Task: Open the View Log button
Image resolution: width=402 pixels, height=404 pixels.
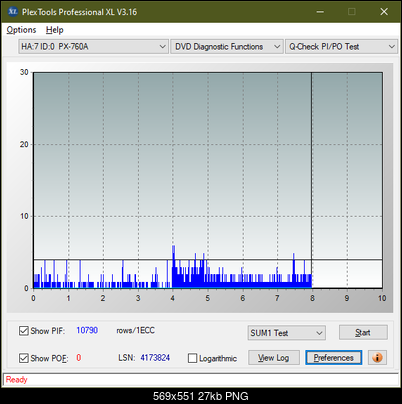Action: 274,358
